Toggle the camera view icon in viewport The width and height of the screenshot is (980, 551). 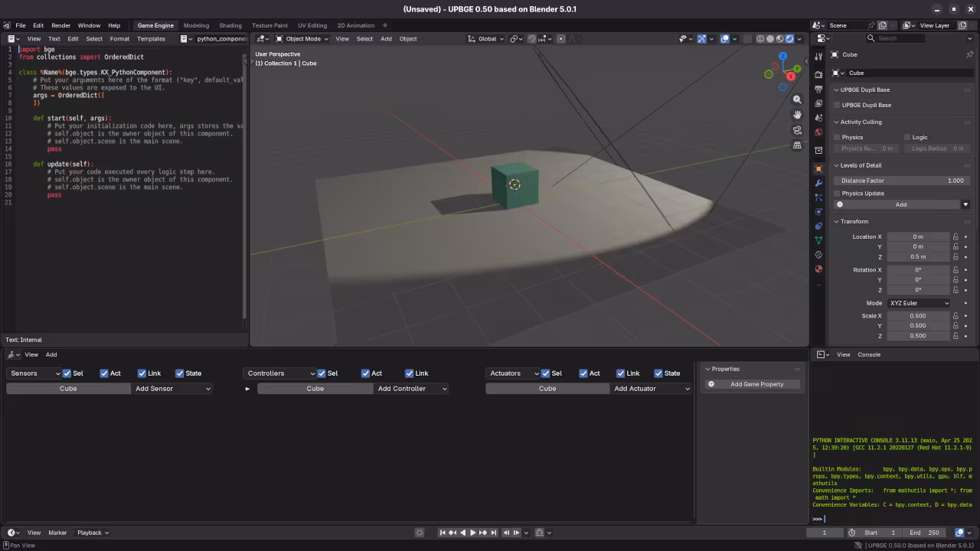coord(797,130)
